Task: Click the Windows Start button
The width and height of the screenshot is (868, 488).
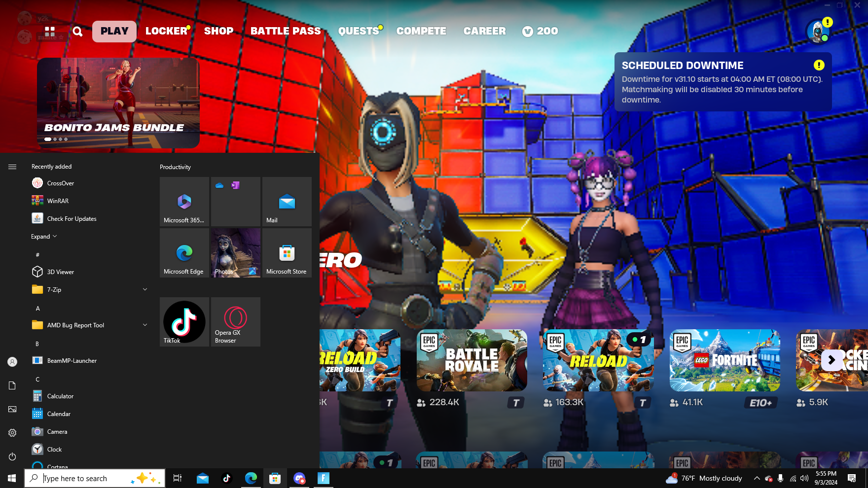Action: 12,478
